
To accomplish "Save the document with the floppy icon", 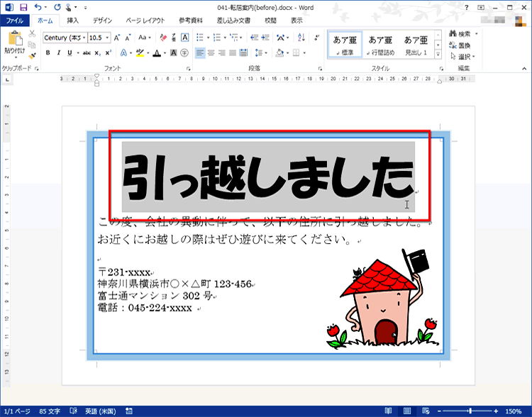I will [x=23, y=7].
